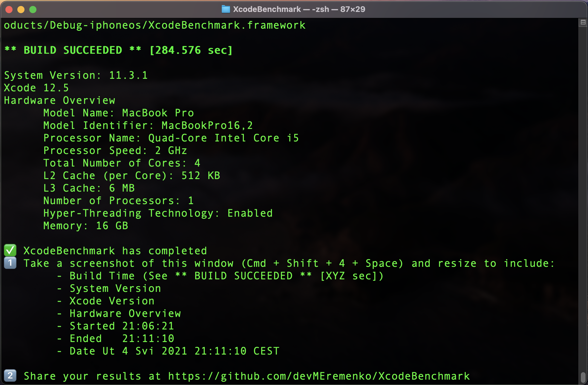Click the split pane icon at top right

583,22
